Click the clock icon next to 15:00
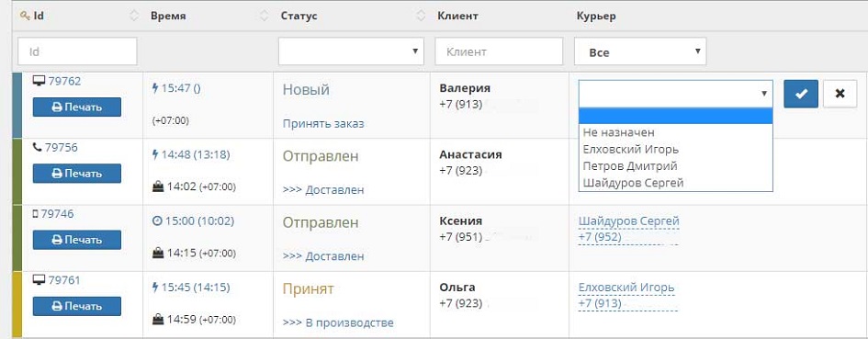This screenshot has width=868, height=339. point(156,221)
